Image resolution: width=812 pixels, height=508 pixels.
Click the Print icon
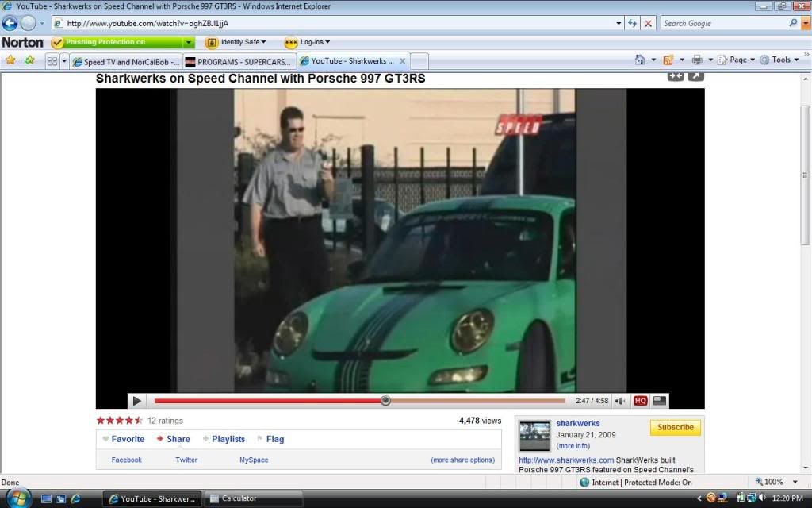[697, 60]
